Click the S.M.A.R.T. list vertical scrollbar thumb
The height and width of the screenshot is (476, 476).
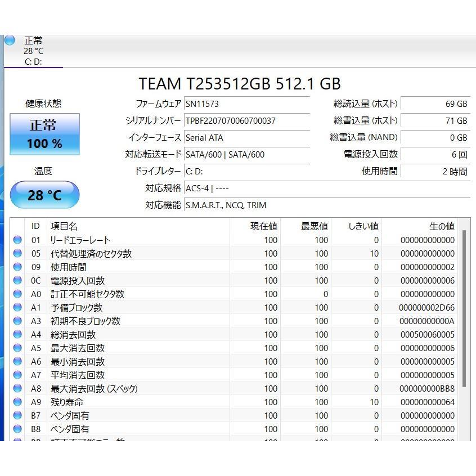coord(464,308)
